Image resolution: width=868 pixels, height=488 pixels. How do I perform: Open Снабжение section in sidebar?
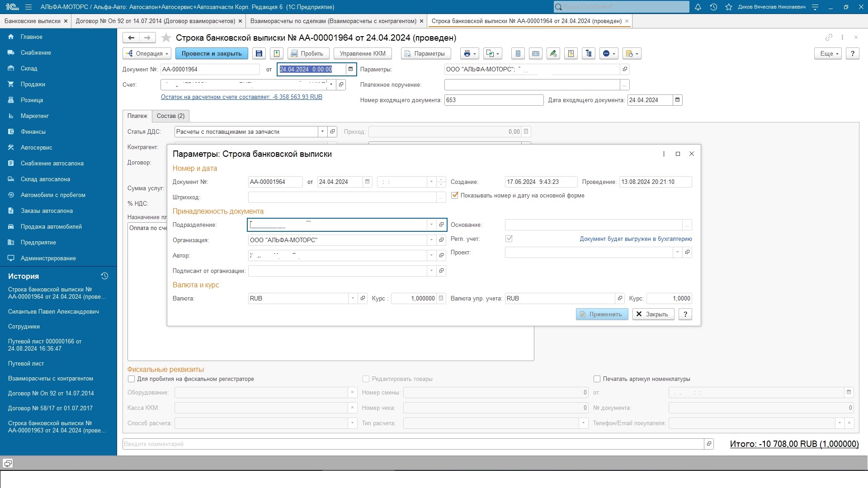(x=36, y=52)
